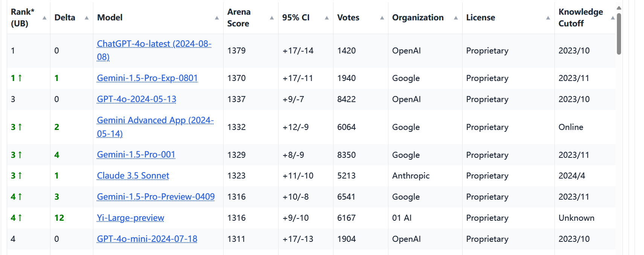Sort by Organization column arrow

point(456,18)
